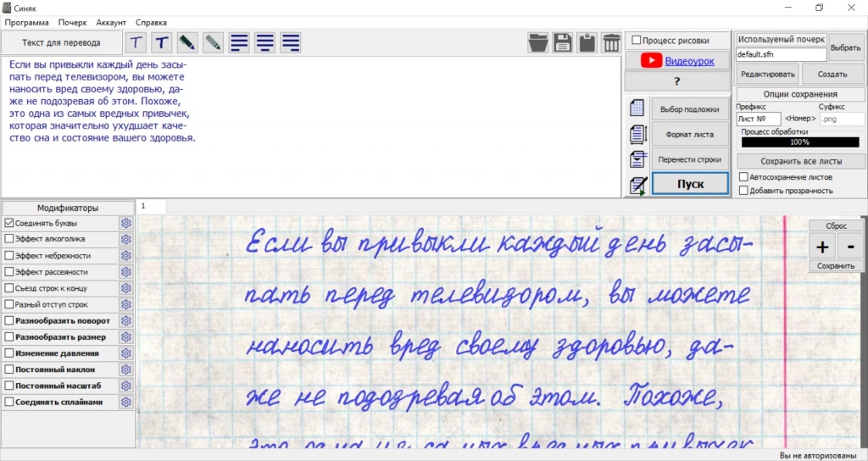868x461 pixels.
Task: Clear text with trash bin icon
Action: click(x=611, y=42)
